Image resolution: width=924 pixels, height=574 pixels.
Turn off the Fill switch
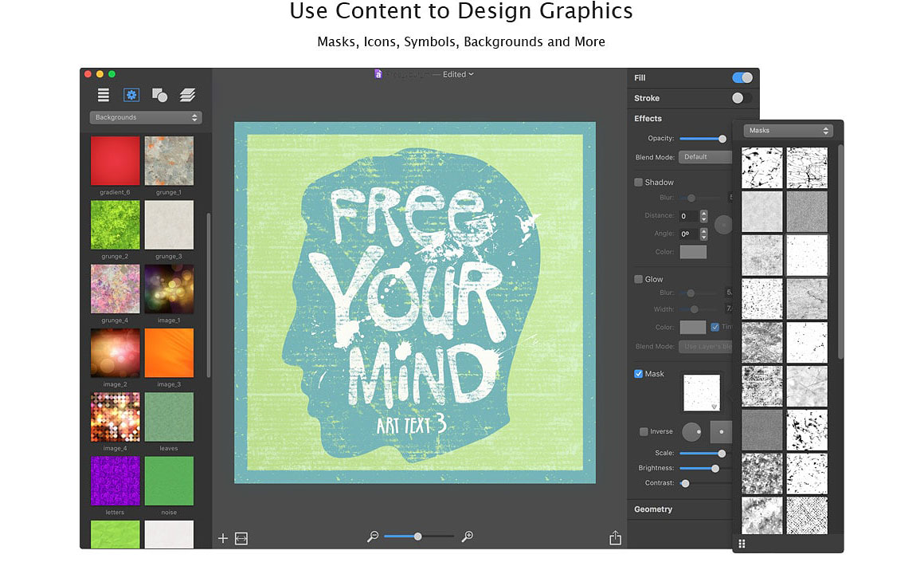(742, 78)
